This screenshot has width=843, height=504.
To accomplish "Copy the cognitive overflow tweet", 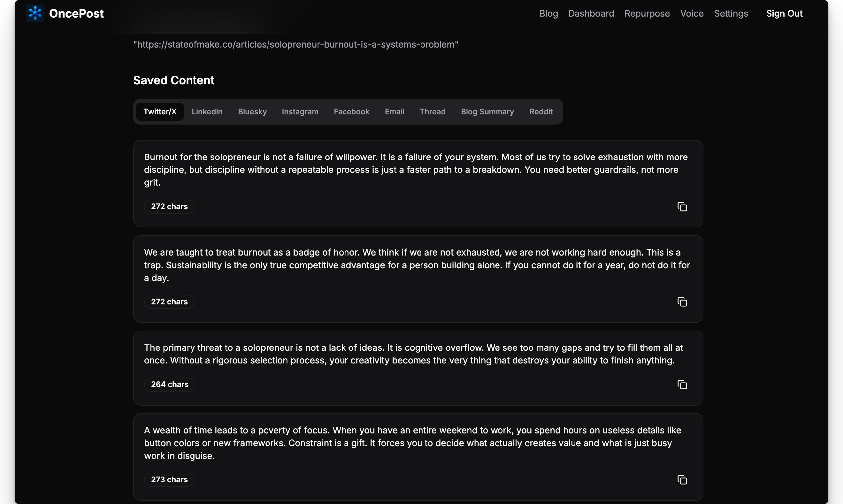I will point(682,384).
